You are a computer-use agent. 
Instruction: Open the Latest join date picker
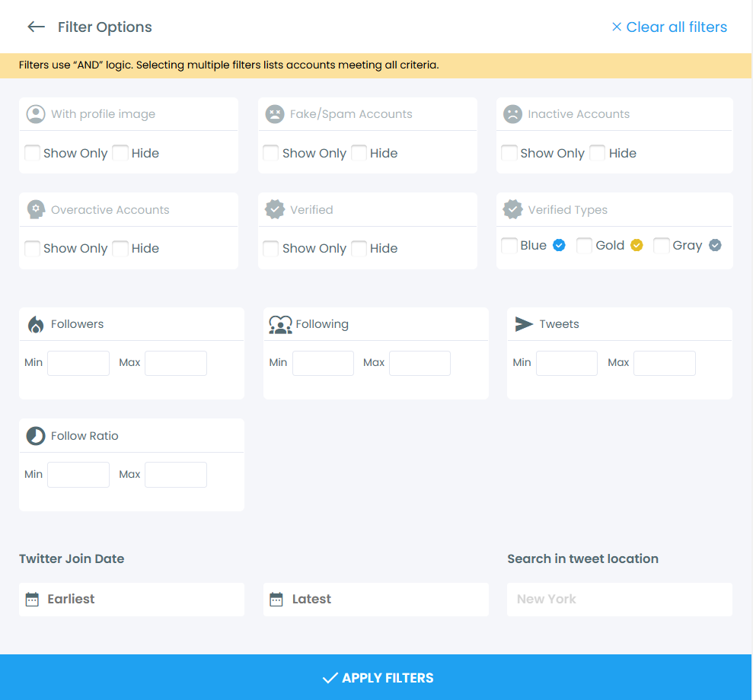[375, 599]
